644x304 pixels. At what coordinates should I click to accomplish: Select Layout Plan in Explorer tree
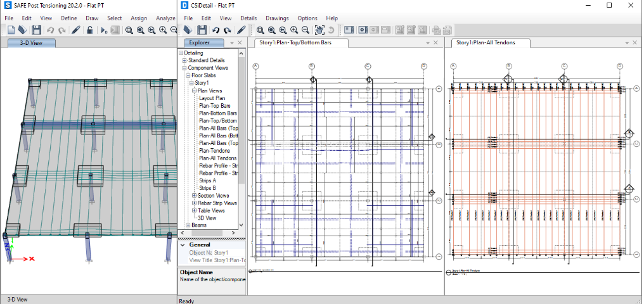coord(212,98)
